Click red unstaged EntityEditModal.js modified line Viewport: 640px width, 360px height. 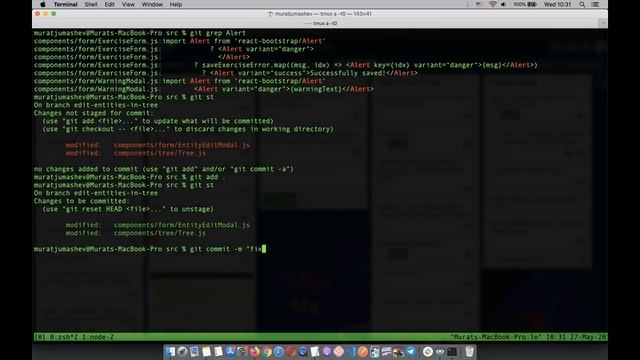coord(158,145)
